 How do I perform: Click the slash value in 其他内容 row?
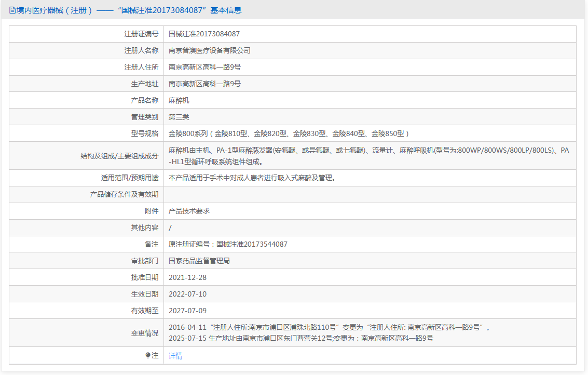[x=170, y=228]
